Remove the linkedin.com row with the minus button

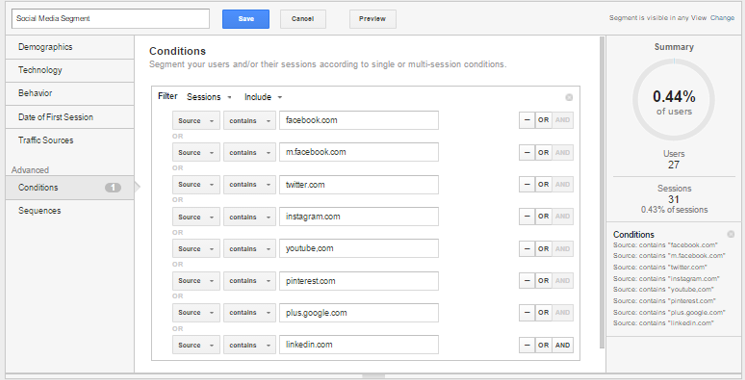[x=527, y=345]
